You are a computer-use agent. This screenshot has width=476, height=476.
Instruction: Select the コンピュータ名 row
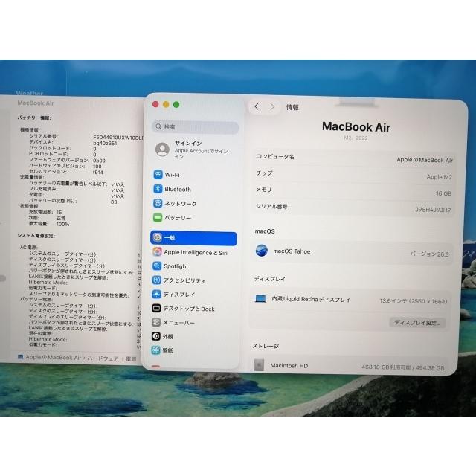click(354, 158)
